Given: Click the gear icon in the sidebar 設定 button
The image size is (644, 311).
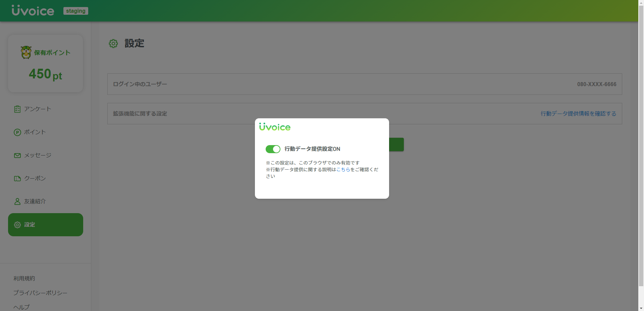Looking at the screenshot, I should click(17, 225).
